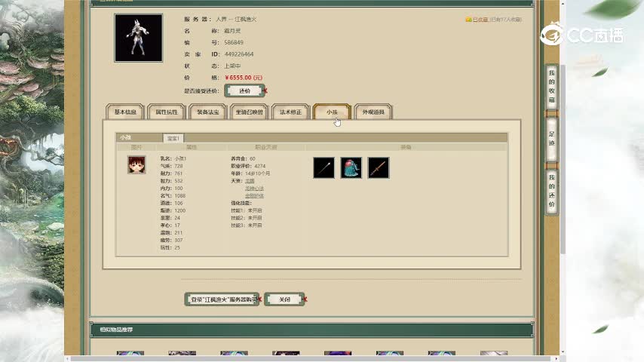This screenshot has width=644, height=362.
Task: Open the 坐骑召唤兽 tab
Action: click(x=249, y=112)
